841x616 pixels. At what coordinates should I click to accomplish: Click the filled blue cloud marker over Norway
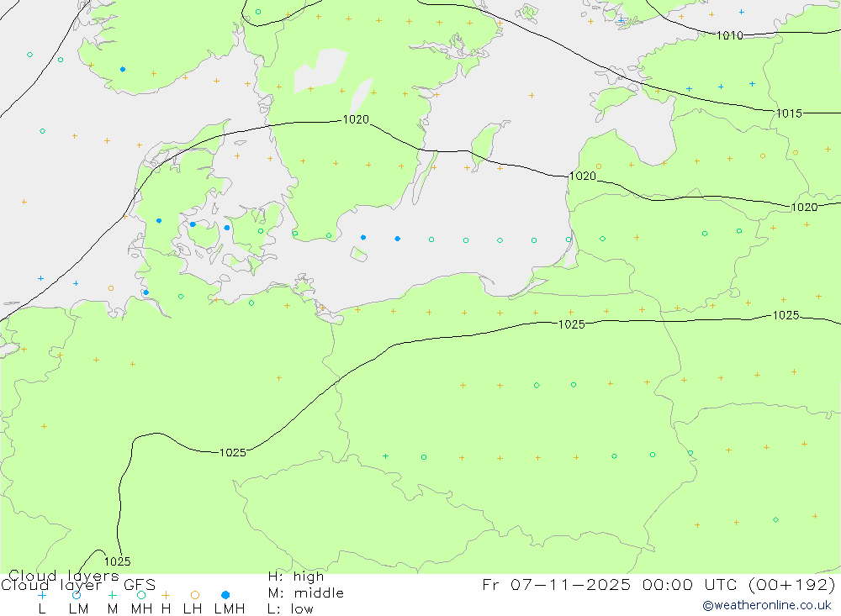click(x=123, y=69)
